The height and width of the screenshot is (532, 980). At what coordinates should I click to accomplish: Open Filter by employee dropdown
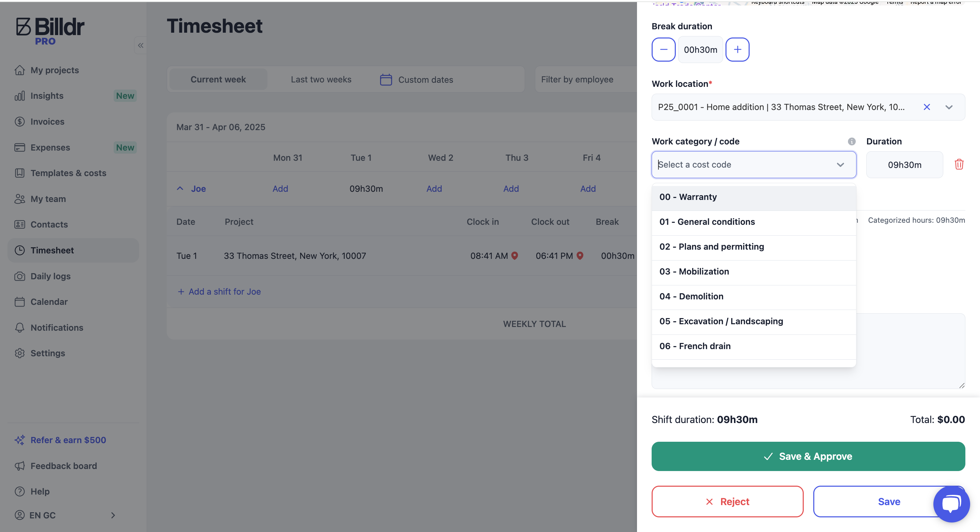coord(586,79)
